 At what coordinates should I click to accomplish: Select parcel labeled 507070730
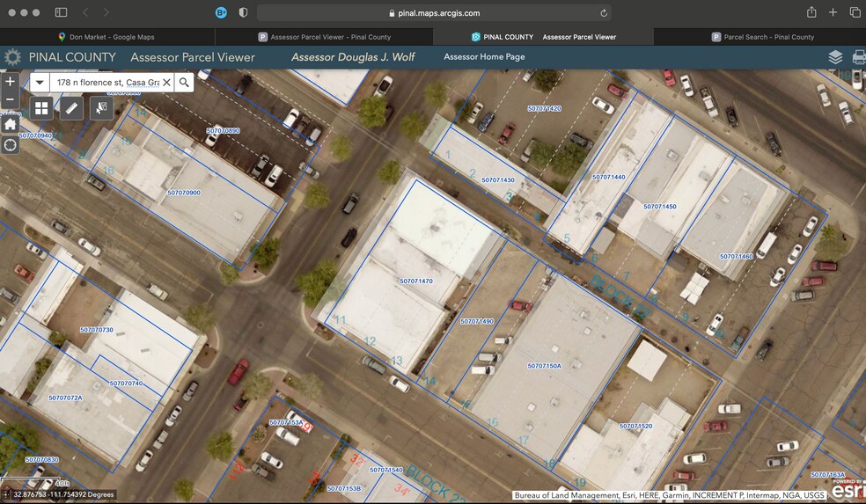coord(97,330)
